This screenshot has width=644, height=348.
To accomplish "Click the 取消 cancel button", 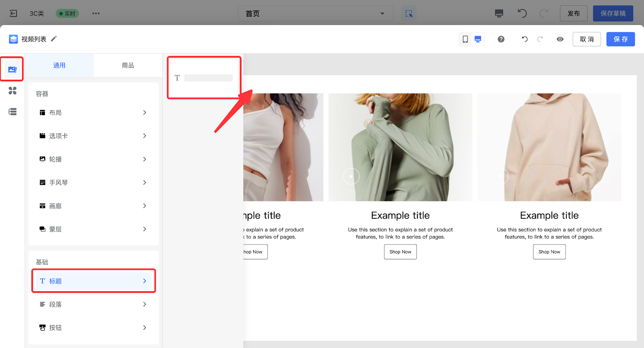I will [586, 39].
